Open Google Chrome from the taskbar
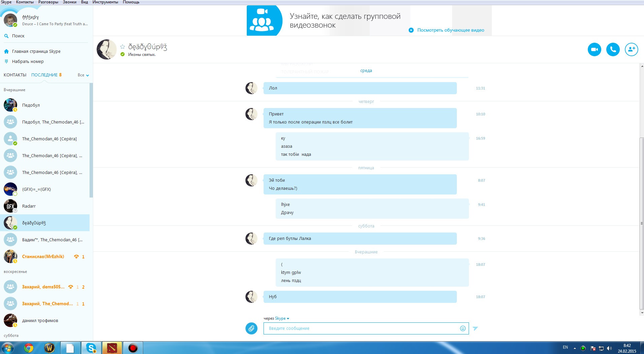 click(x=29, y=348)
